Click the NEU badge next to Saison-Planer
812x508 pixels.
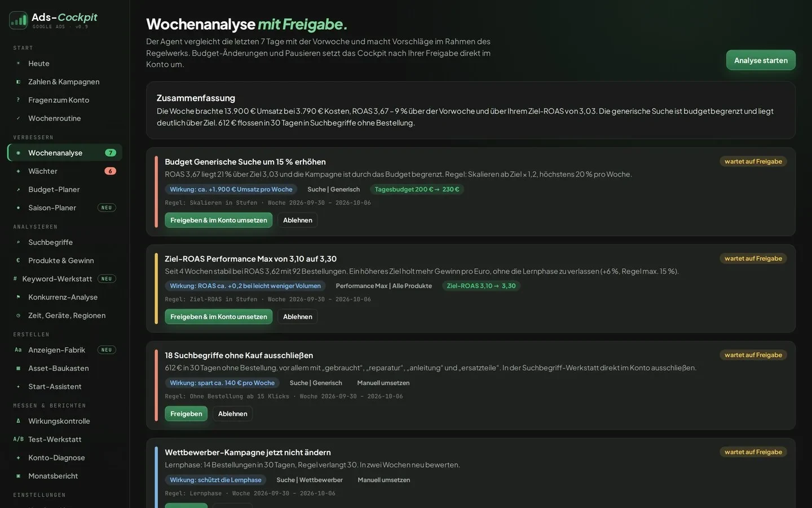click(107, 208)
